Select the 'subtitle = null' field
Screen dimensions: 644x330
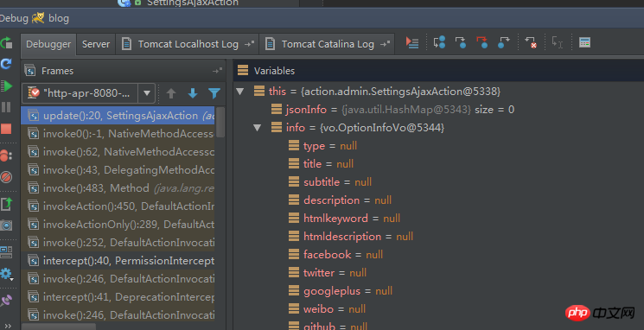point(330,181)
